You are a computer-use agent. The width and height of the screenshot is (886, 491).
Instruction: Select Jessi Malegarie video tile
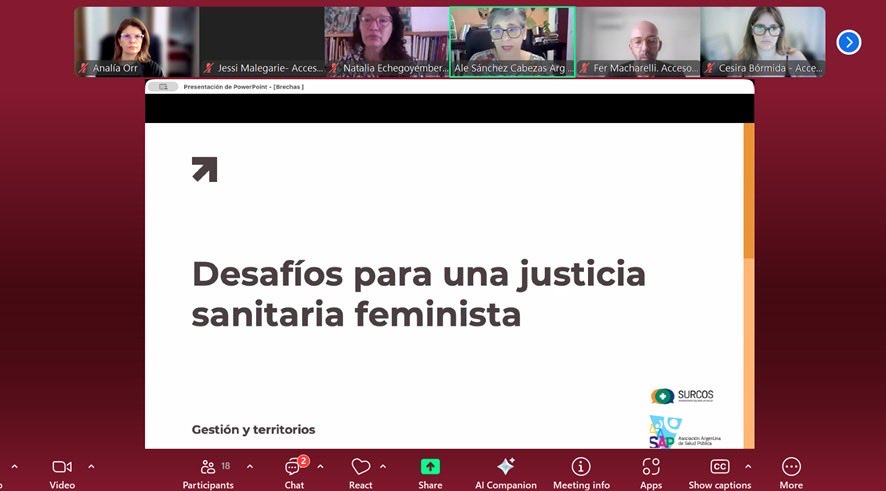coord(262,42)
